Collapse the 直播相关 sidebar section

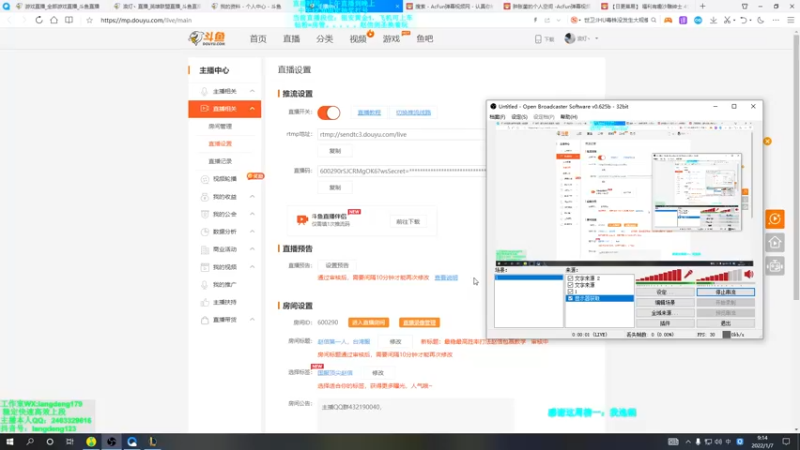[x=252, y=109]
